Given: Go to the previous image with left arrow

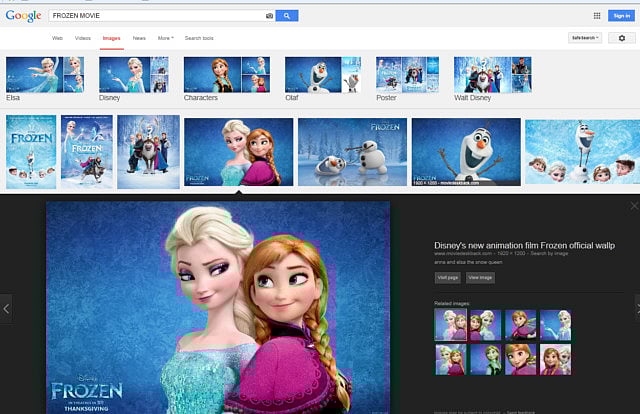Looking at the screenshot, I should point(6,308).
